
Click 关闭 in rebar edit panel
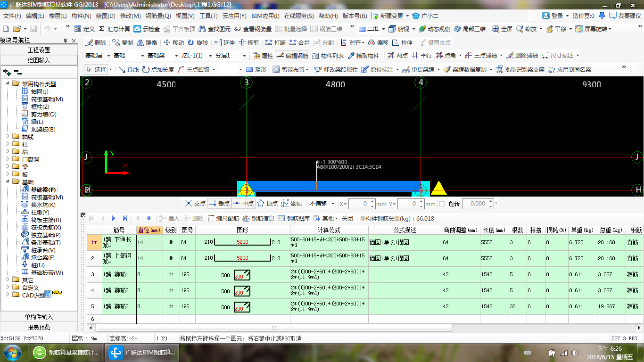(x=347, y=218)
